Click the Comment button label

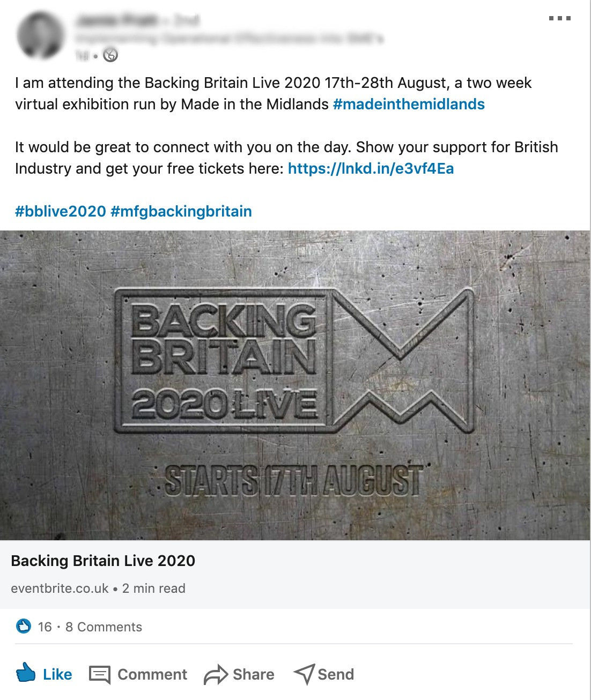[152, 674]
